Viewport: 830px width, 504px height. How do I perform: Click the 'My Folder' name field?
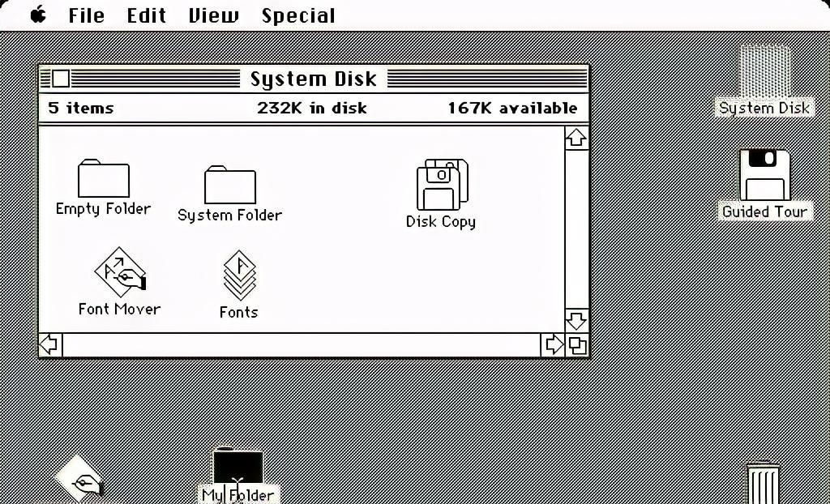point(238,494)
